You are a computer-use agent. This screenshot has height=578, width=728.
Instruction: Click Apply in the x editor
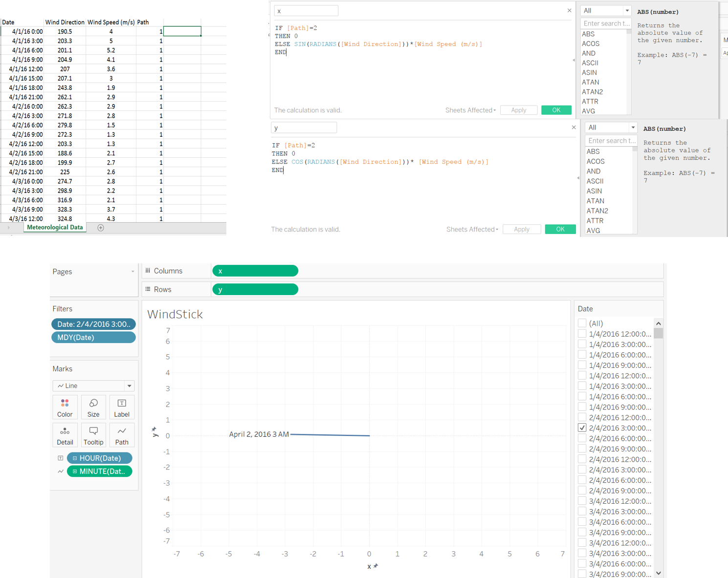point(519,110)
